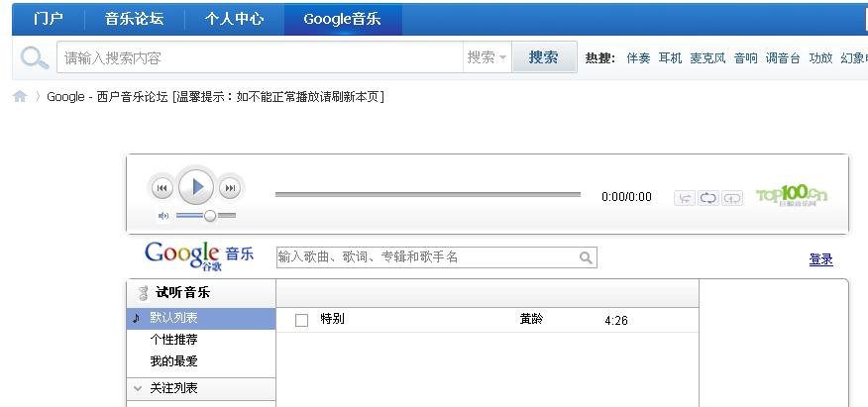Open hot search link 耳机
This screenshot has height=407, width=868.
670,58
